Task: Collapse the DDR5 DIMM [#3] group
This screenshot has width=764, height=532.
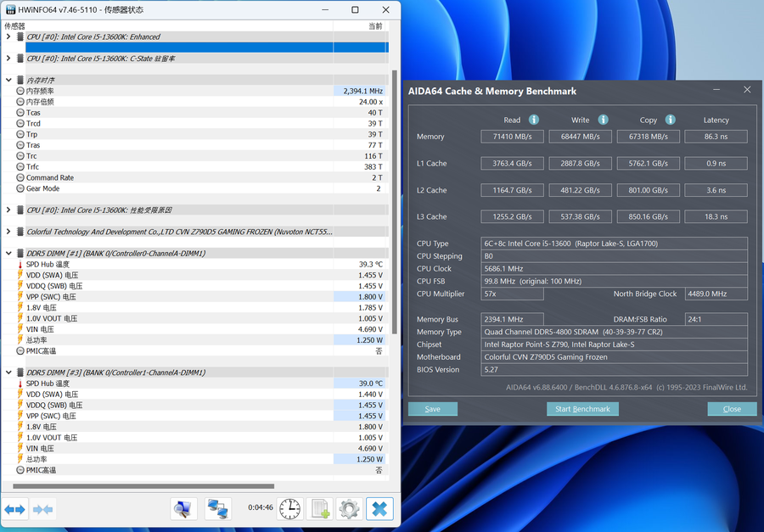Action: [8, 372]
